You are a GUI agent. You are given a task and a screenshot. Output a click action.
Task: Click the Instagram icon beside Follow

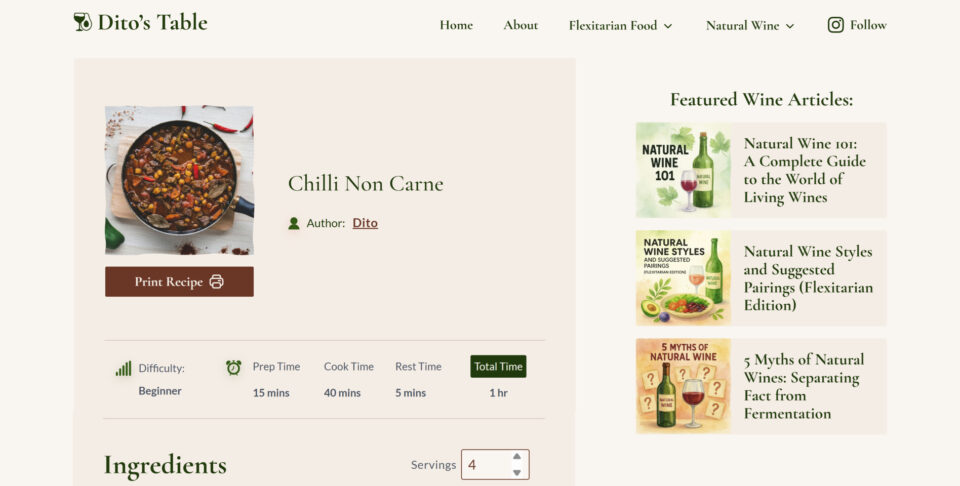point(836,24)
